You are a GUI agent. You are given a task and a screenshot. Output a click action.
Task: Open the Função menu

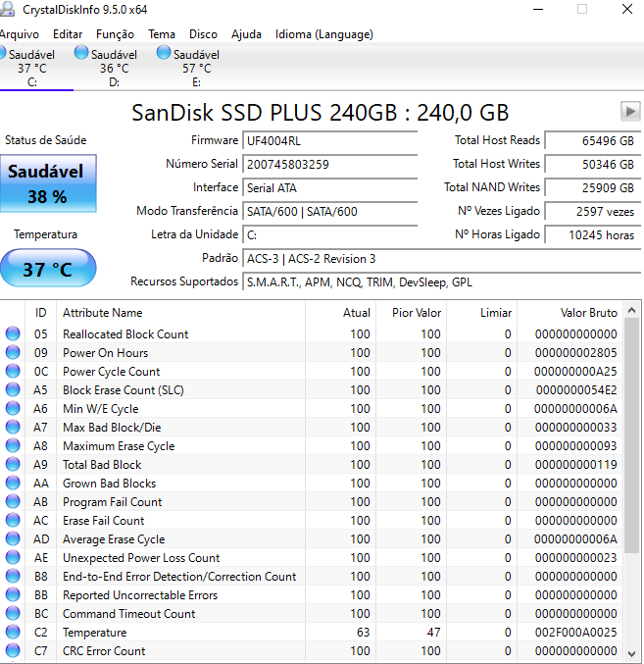[x=115, y=34]
